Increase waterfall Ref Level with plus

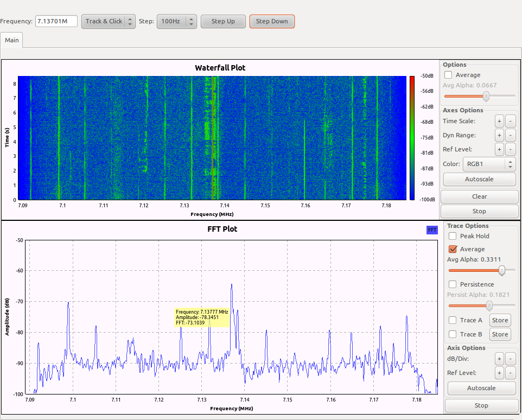(499, 149)
